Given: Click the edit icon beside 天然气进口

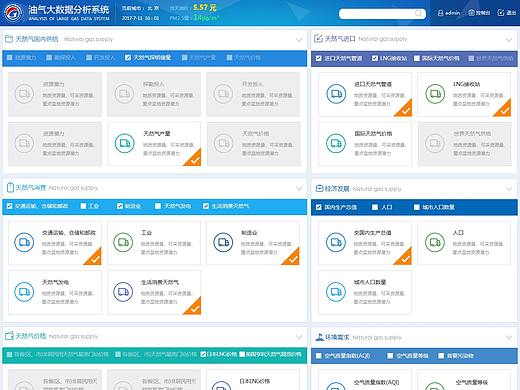Looking at the screenshot, I should [x=318, y=38].
